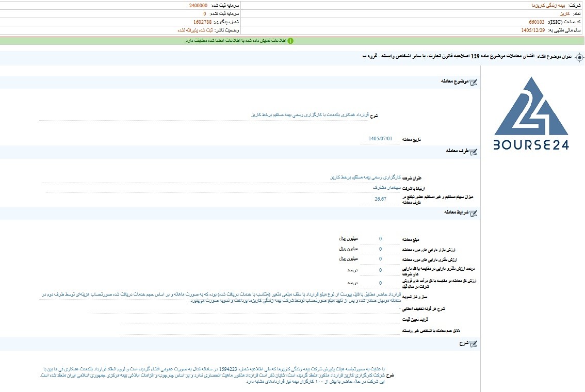585x392 pixels.
Task: Click the edit icon beside طرف معامله
Action: [x=473, y=152]
